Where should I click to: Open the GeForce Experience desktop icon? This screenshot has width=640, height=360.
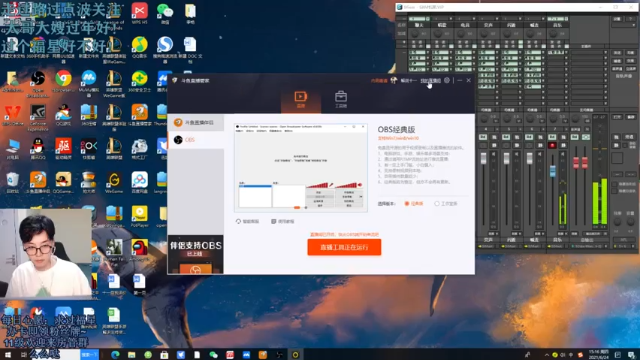click(x=38, y=118)
